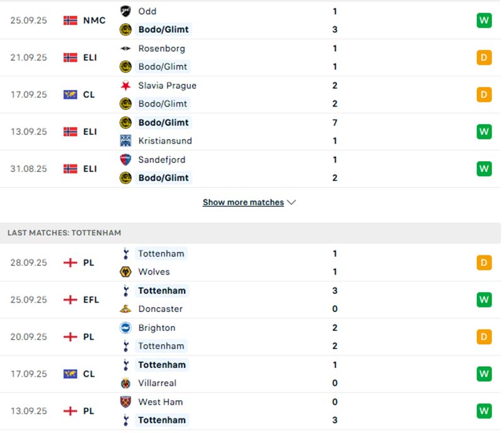Click the Brighton seagull badge
This screenshot has width=504, height=433.
tap(126, 328)
